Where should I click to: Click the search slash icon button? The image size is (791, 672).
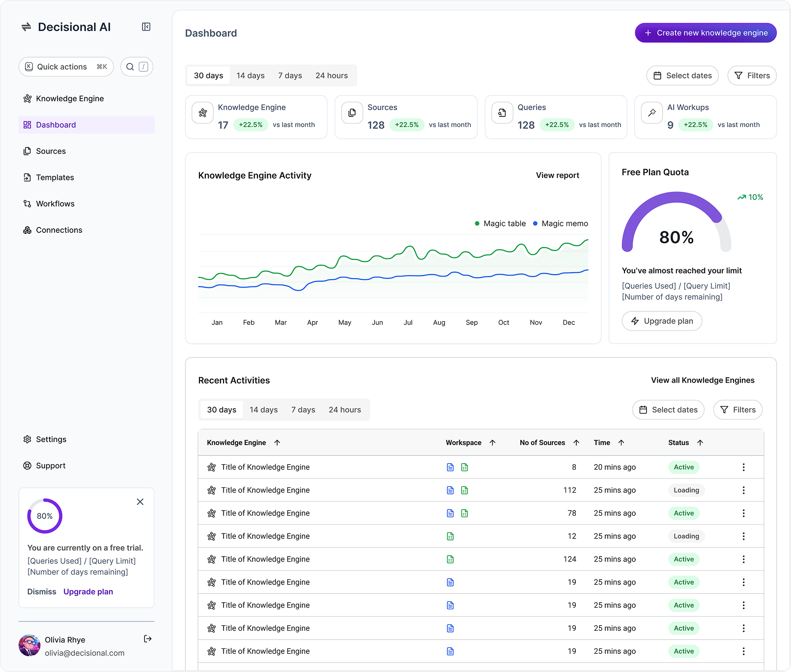tap(137, 67)
